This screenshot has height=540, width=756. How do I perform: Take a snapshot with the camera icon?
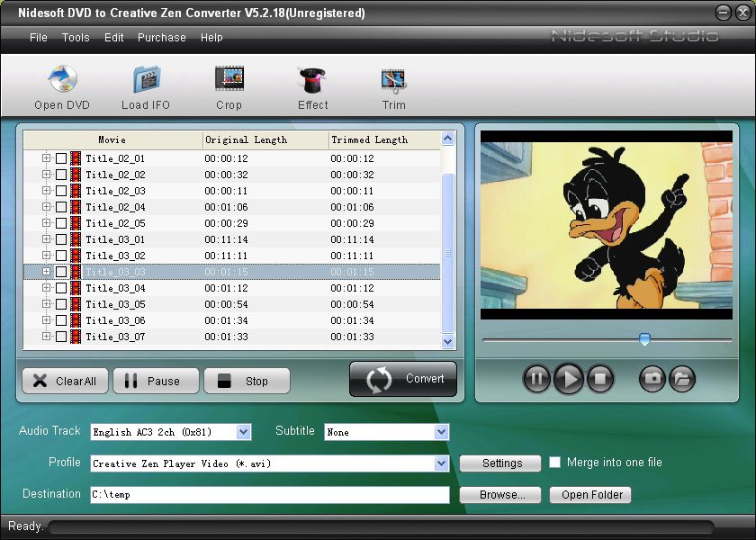tap(652, 379)
